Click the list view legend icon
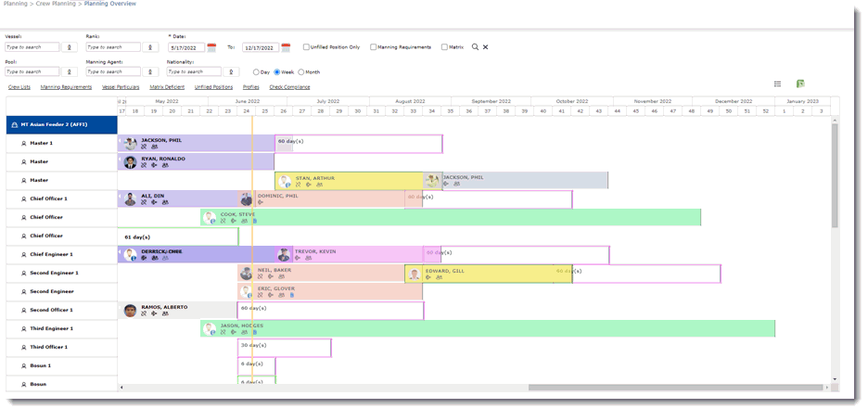Image resolution: width=868 pixels, height=408 pixels. click(778, 84)
